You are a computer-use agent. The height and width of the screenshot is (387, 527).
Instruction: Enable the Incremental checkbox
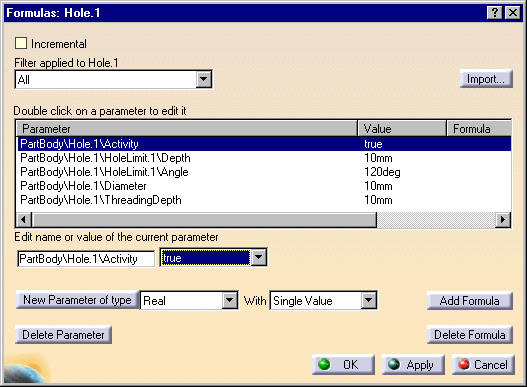pos(21,43)
